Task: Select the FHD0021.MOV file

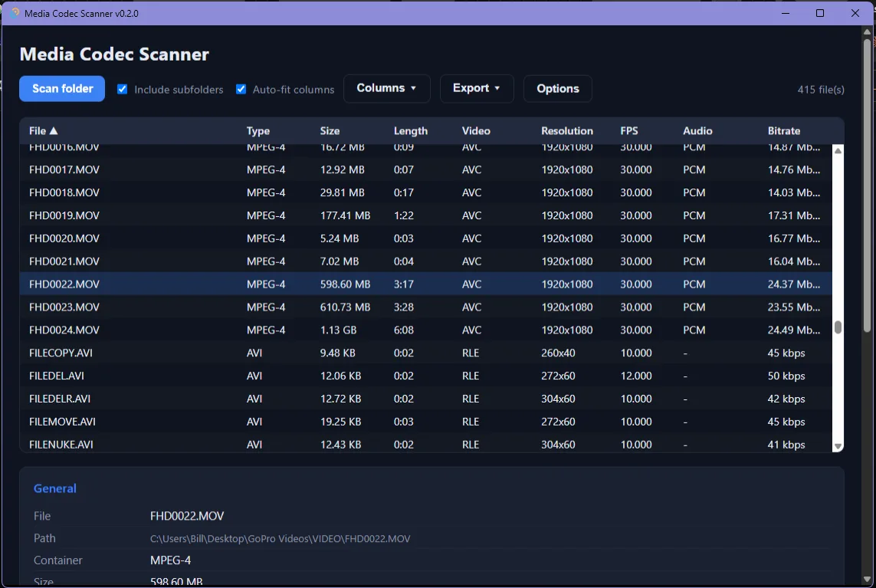Action: click(x=425, y=261)
